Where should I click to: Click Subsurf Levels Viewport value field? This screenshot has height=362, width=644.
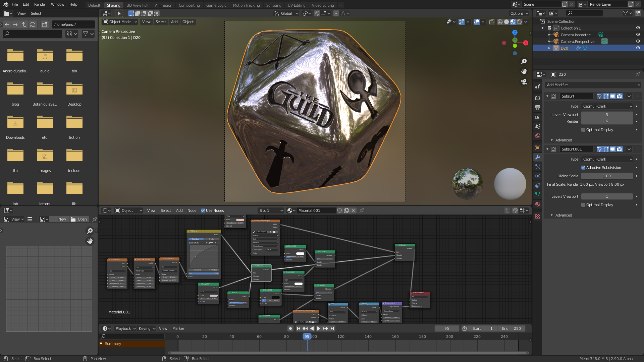coord(607,115)
